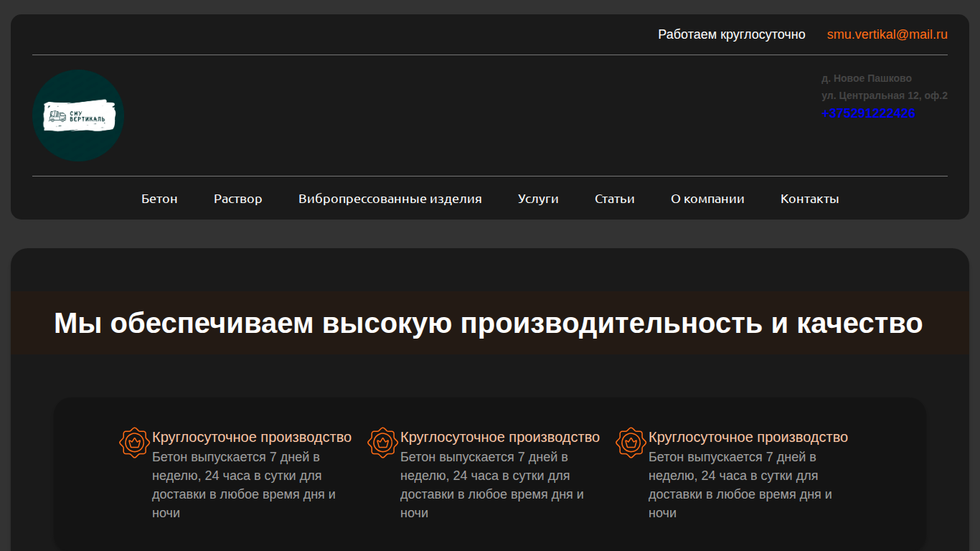Open the Контакты page
The image size is (980, 551).
click(810, 199)
